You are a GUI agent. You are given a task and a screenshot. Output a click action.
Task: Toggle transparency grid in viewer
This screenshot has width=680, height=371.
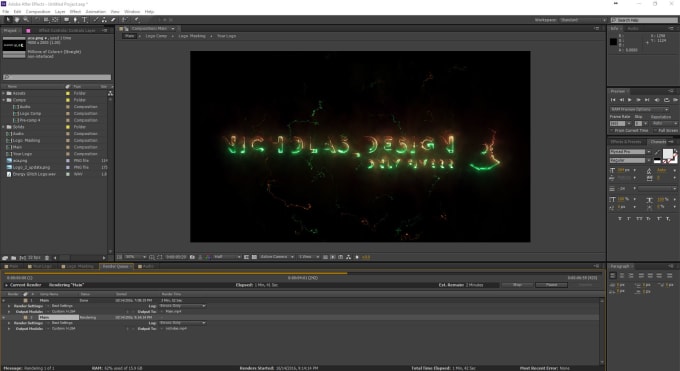255,257
